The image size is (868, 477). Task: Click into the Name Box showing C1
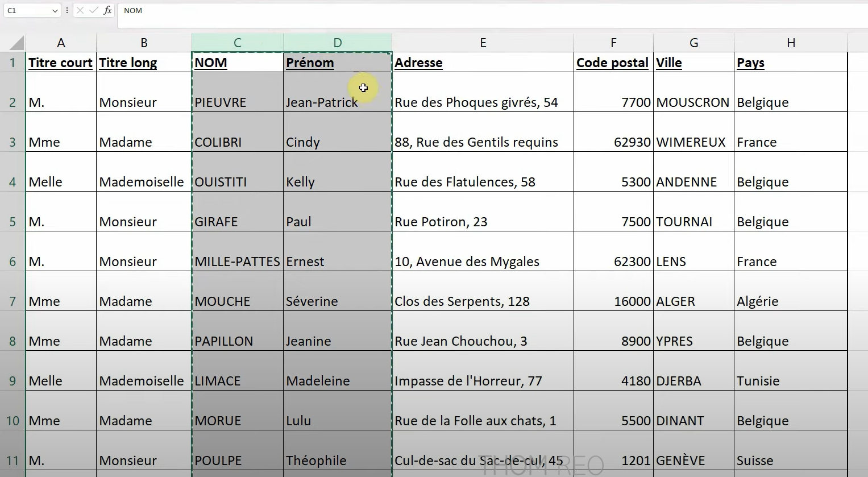[27, 11]
